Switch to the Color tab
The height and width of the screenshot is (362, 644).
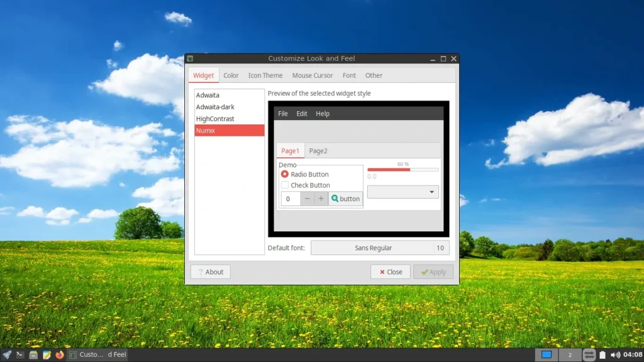coord(231,75)
